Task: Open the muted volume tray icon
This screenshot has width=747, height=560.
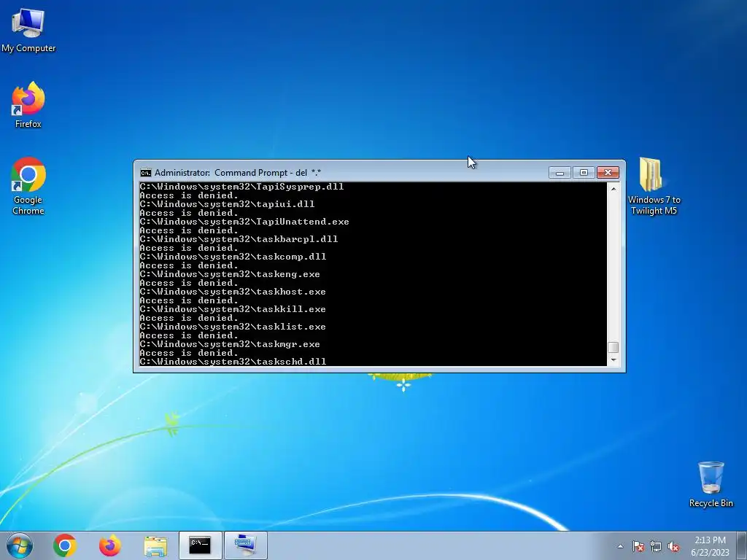Action: [x=673, y=546]
